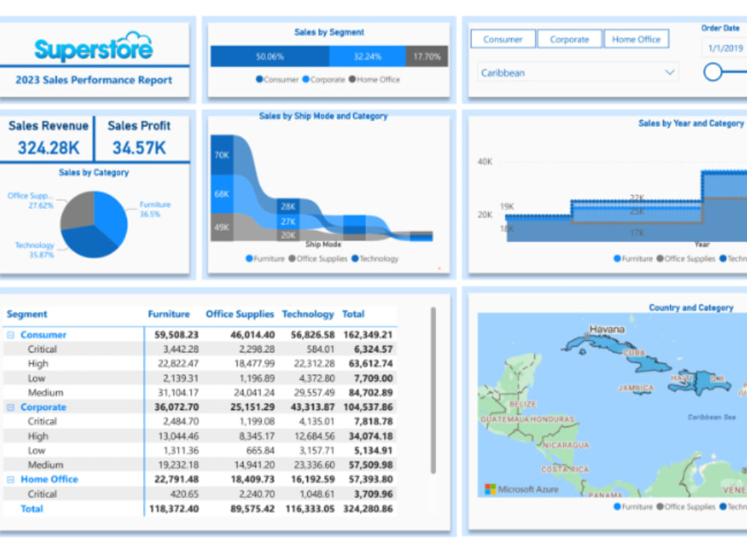This screenshot has width=747, height=560.
Task: Click the Order Date slider handle
Action: 715,72
